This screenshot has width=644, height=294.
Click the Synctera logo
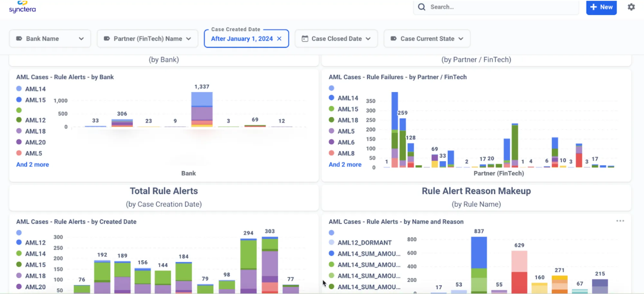[22, 6]
